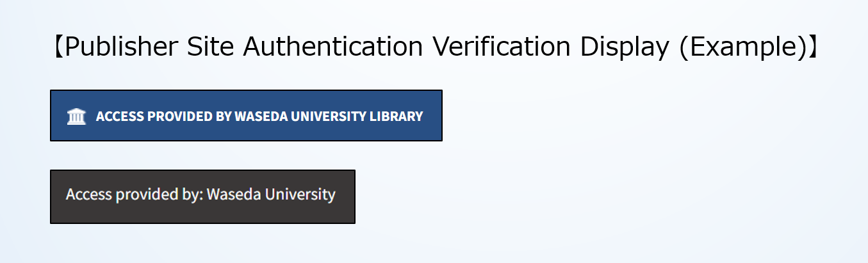Click "Authentication" in the heading

[333, 47]
